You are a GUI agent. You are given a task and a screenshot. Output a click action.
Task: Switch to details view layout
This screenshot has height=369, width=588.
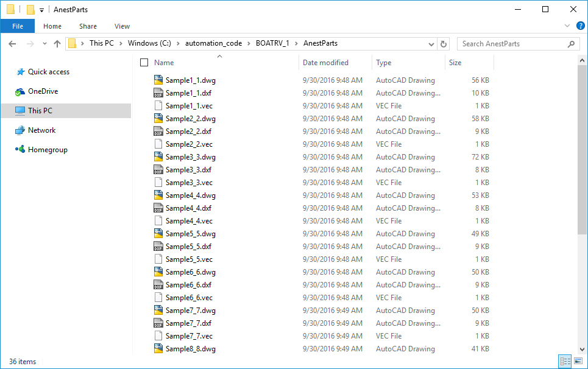pos(564,361)
